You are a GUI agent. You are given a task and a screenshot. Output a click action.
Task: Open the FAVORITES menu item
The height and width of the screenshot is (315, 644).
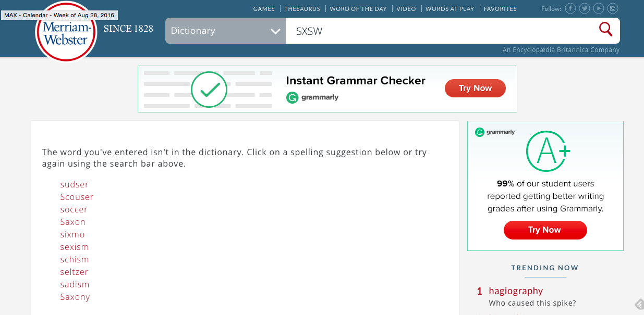[500, 9]
